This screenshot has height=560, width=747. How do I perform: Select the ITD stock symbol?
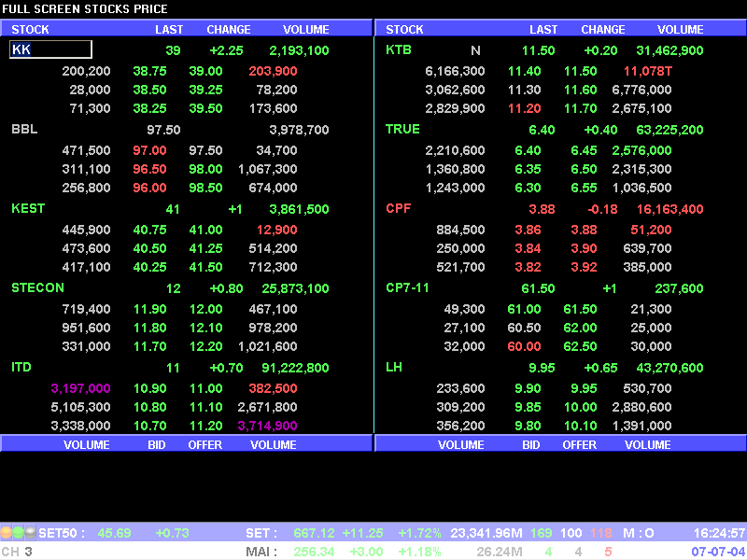[x=21, y=367]
